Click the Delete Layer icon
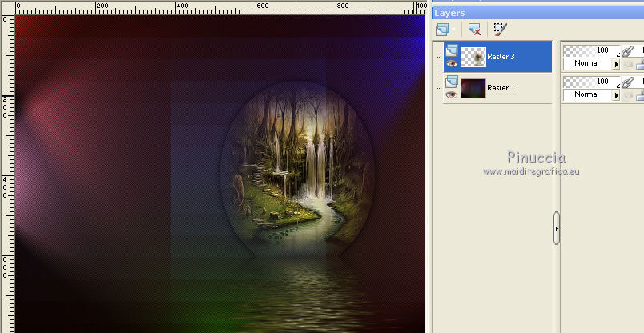This screenshot has height=333, width=644. point(474,29)
